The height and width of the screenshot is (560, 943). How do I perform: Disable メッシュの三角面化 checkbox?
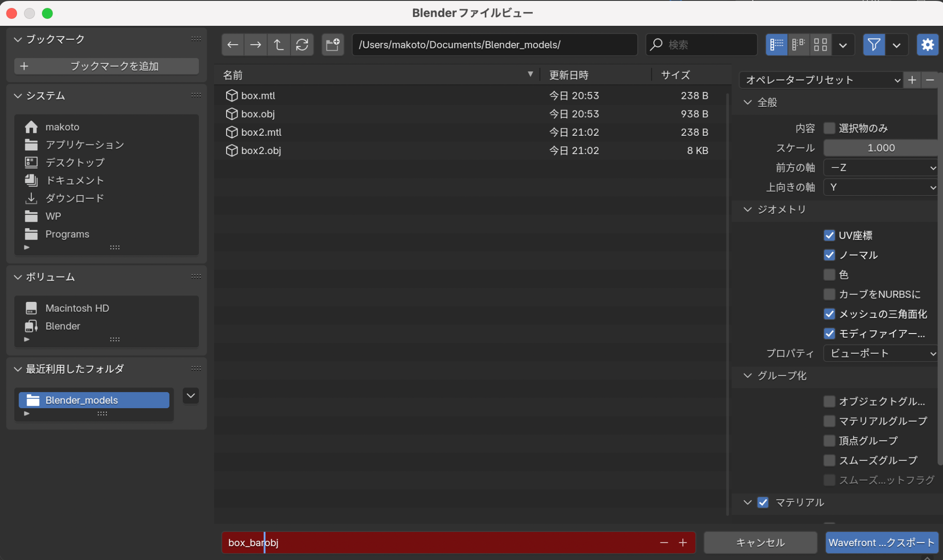coord(829,314)
